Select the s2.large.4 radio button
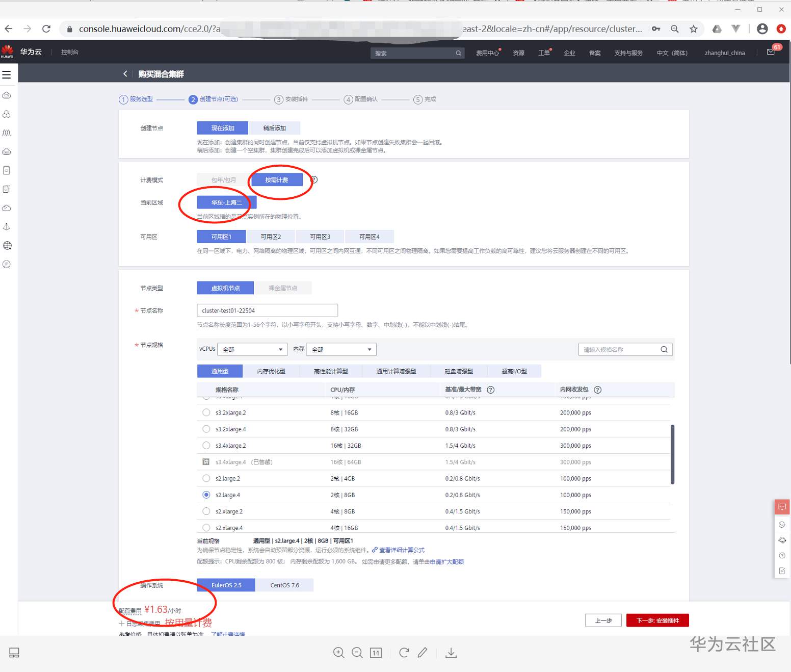The image size is (791, 672). click(x=206, y=495)
